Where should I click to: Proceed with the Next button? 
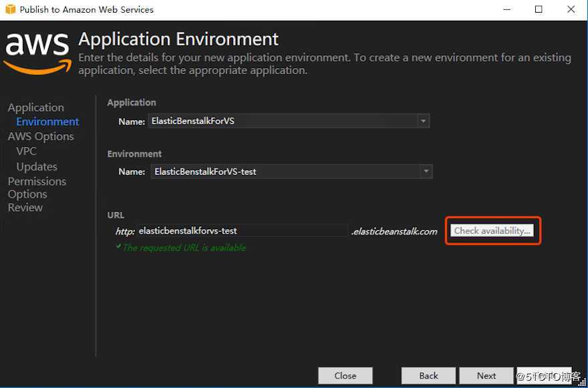(486, 375)
